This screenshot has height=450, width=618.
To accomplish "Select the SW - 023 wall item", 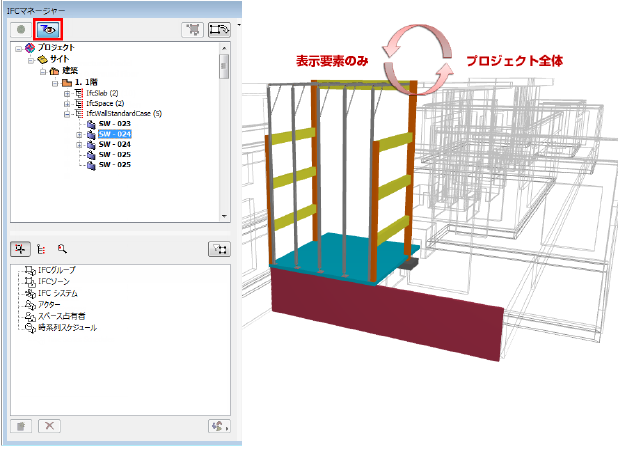I will (x=115, y=124).
